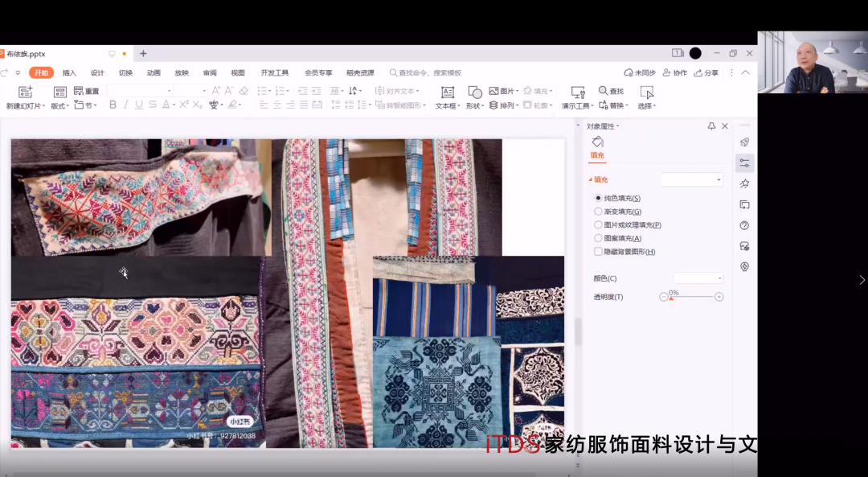Click the Not Synced (未同步) cloud button
The image size is (868, 477).
pyautogui.click(x=640, y=72)
